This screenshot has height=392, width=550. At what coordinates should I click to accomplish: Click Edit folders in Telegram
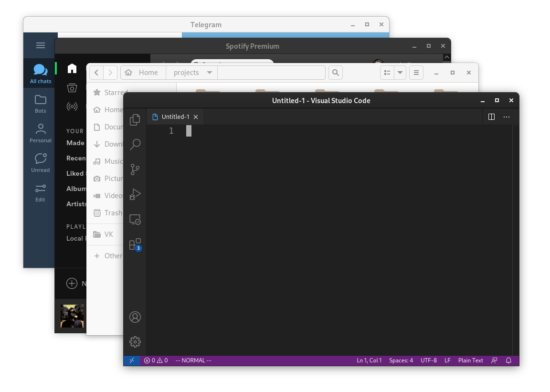(x=40, y=193)
